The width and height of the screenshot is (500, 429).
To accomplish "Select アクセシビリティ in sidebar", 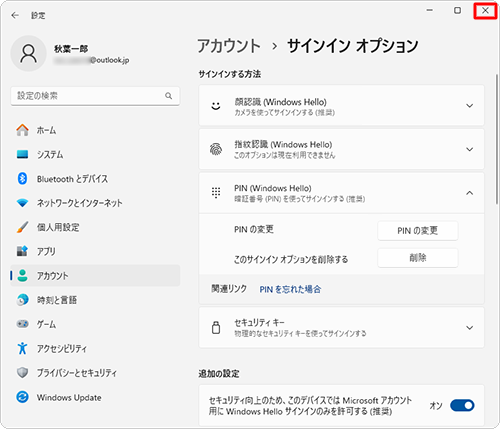I will click(95, 348).
